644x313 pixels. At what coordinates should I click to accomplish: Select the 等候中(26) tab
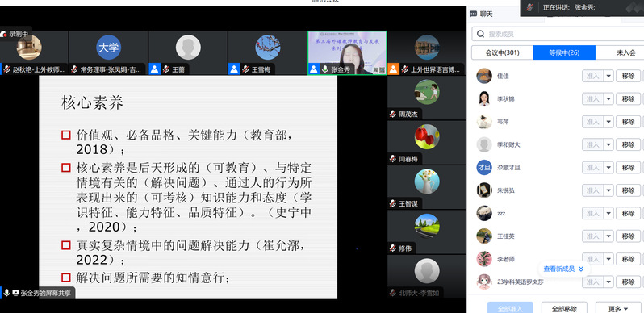[564, 52]
